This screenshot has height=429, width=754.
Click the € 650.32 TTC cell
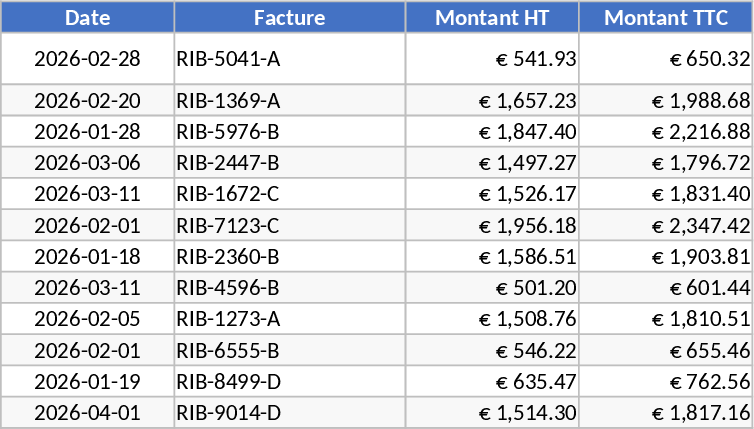coord(664,59)
